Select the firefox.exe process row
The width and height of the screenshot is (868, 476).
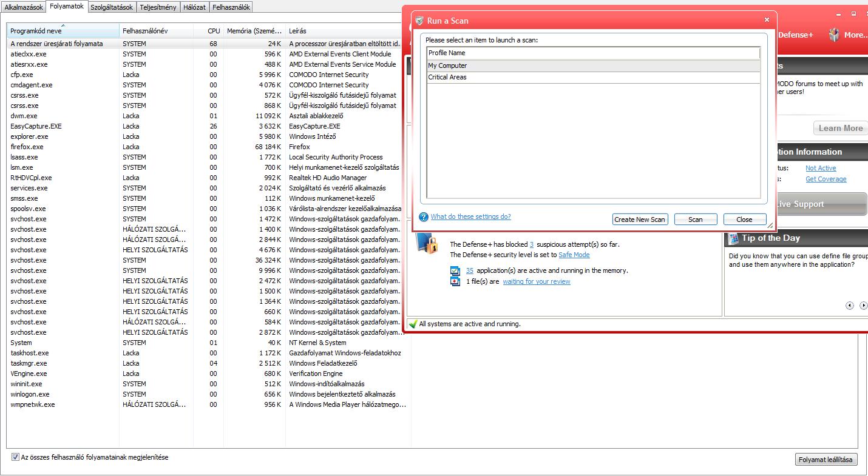click(x=205, y=147)
